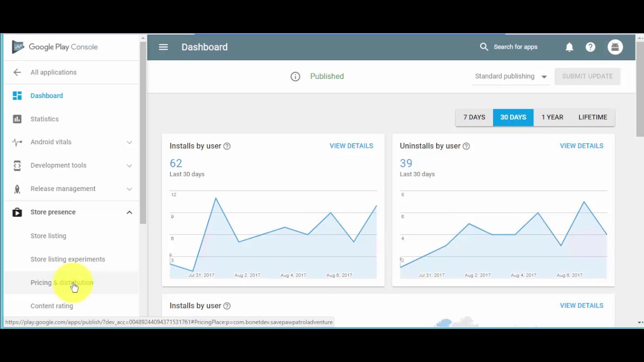Click the uninstalls count 39
This screenshot has height=362, width=644.
(x=406, y=163)
